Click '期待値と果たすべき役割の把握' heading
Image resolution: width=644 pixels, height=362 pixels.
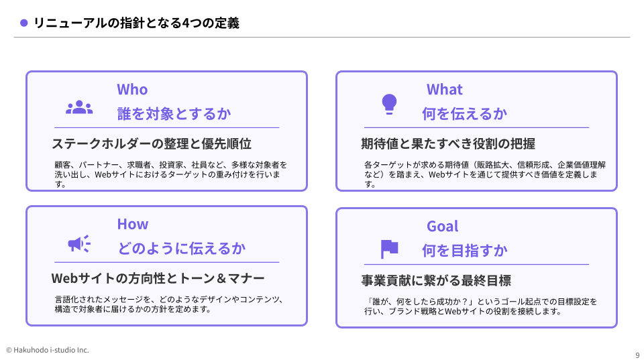pos(448,143)
